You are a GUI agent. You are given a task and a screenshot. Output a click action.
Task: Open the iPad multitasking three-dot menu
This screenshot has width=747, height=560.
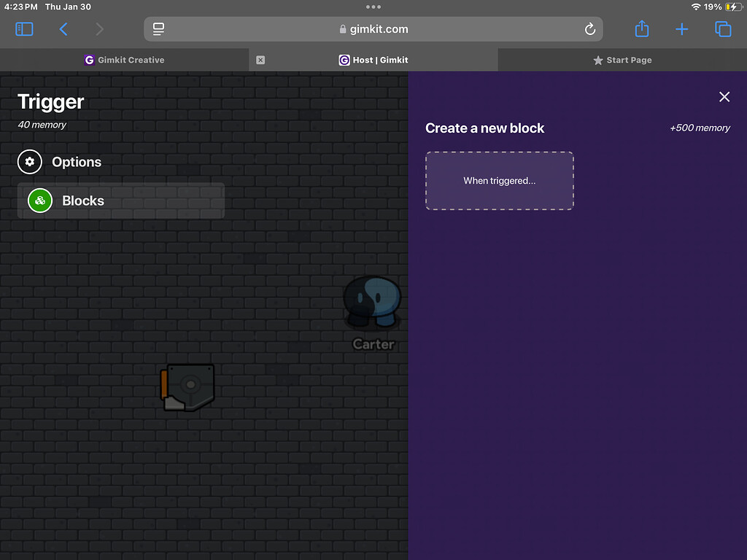[x=373, y=7]
